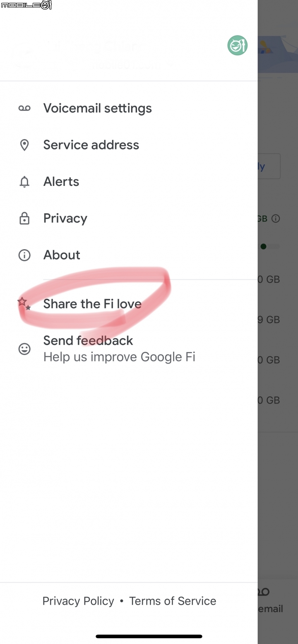Screen dimensions: 298x644
Task: Tap the info circle About icon
Action: click(x=24, y=255)
